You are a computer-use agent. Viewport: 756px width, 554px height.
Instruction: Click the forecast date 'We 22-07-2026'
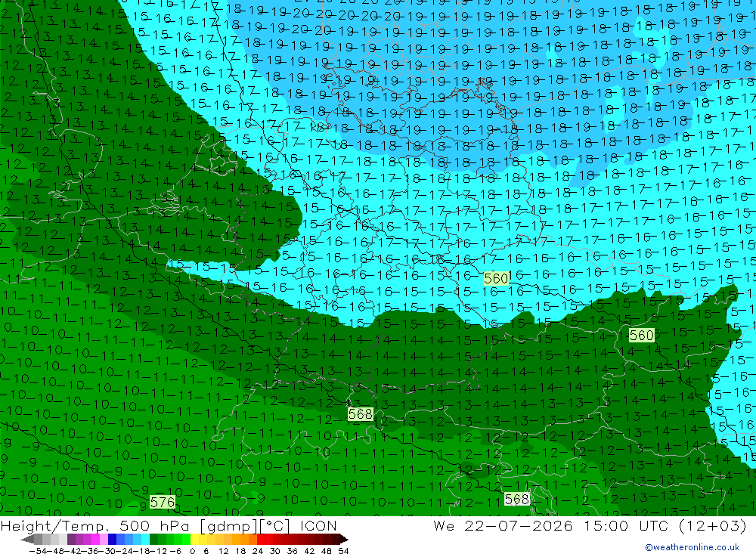503,525
